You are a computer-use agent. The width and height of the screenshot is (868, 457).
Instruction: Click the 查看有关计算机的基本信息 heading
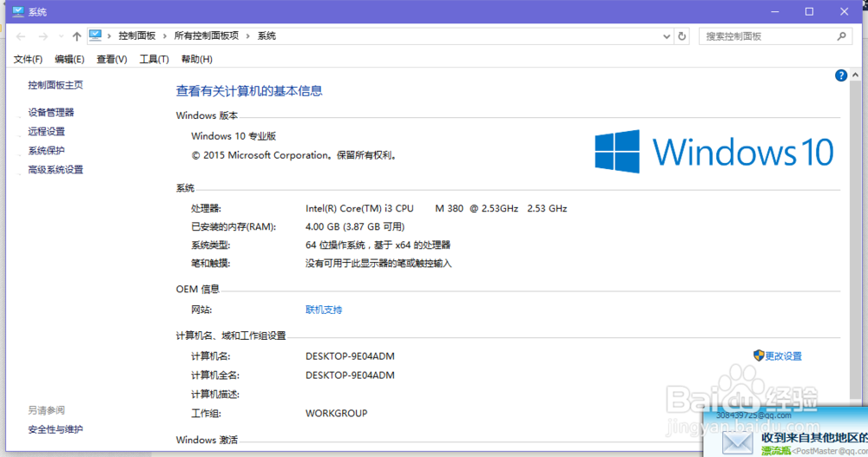pyautogui.click(x=249, y=91)
